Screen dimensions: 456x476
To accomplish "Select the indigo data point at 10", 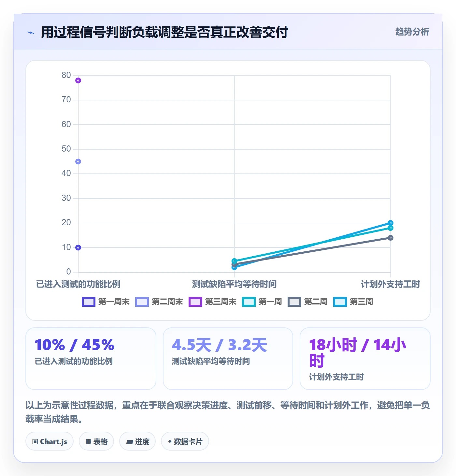I will click(x=78, y=248).
